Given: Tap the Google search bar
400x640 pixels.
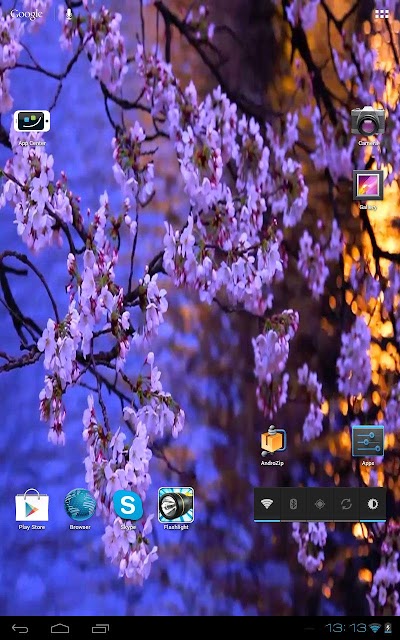Looking at the screenshot, I should pos(26,14).
